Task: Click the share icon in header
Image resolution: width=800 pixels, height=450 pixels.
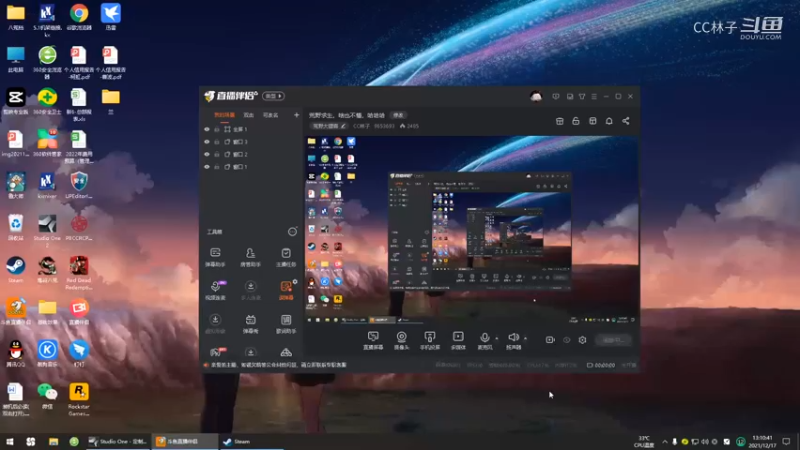Action: pyautogui.click(x=626, y=121)
